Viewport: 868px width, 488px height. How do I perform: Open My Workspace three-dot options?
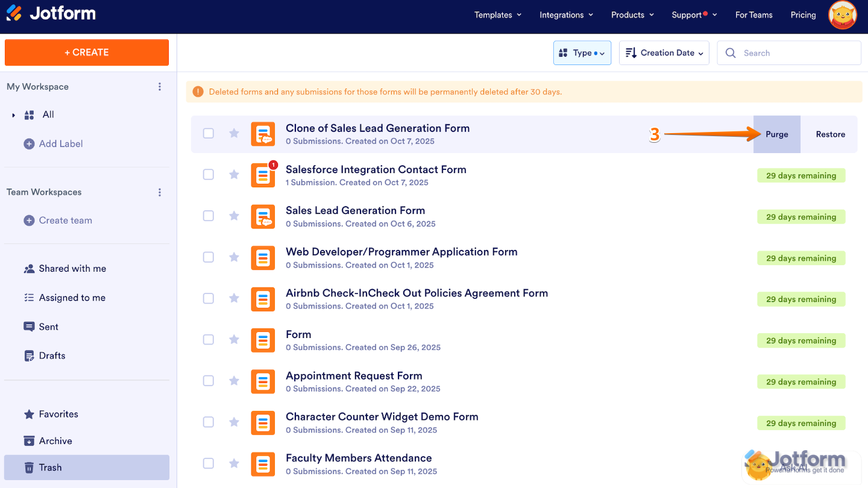pyautogui.click(x=160, y=87)
